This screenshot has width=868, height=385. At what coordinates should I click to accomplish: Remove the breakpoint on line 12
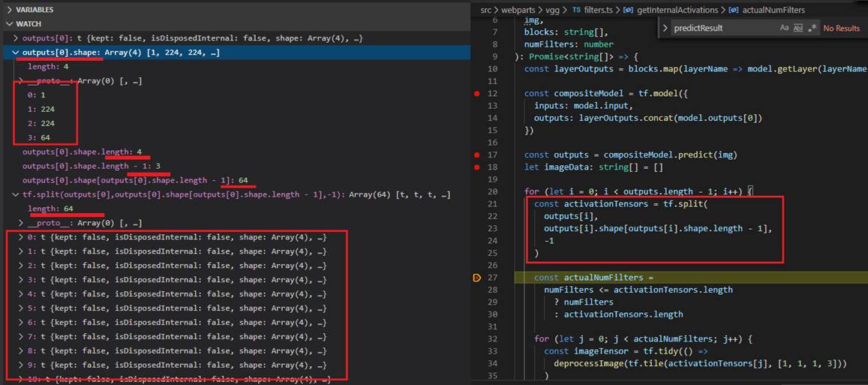click(x=476, y=94)
